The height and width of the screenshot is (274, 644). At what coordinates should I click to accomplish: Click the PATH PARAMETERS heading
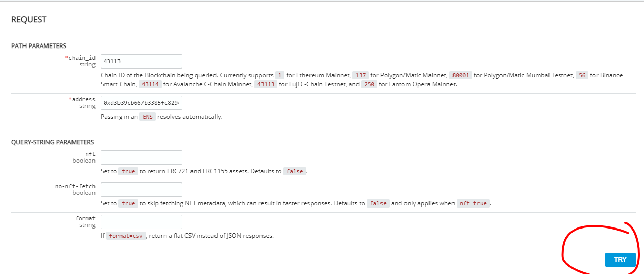pyautogui.click(x=39, y=46)
